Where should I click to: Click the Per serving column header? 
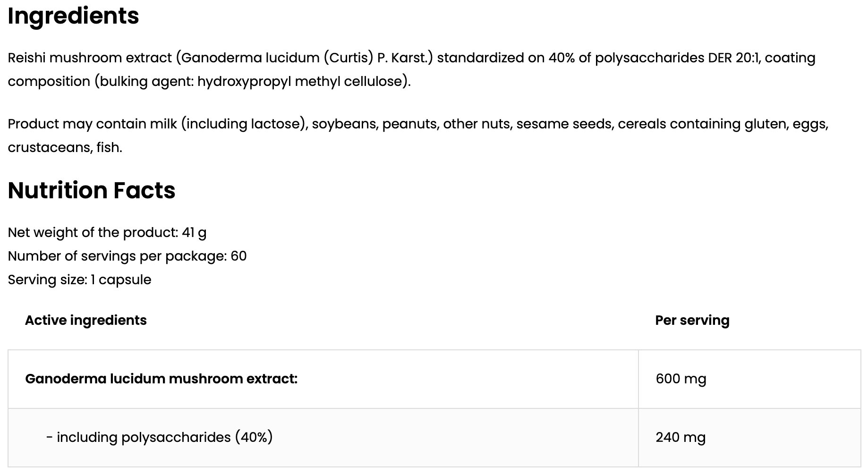pyautogui.click(x=692, y=321)
